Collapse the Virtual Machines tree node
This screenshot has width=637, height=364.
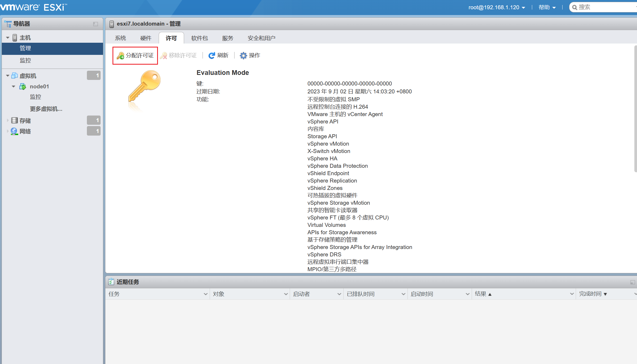(x=8, y=76)
